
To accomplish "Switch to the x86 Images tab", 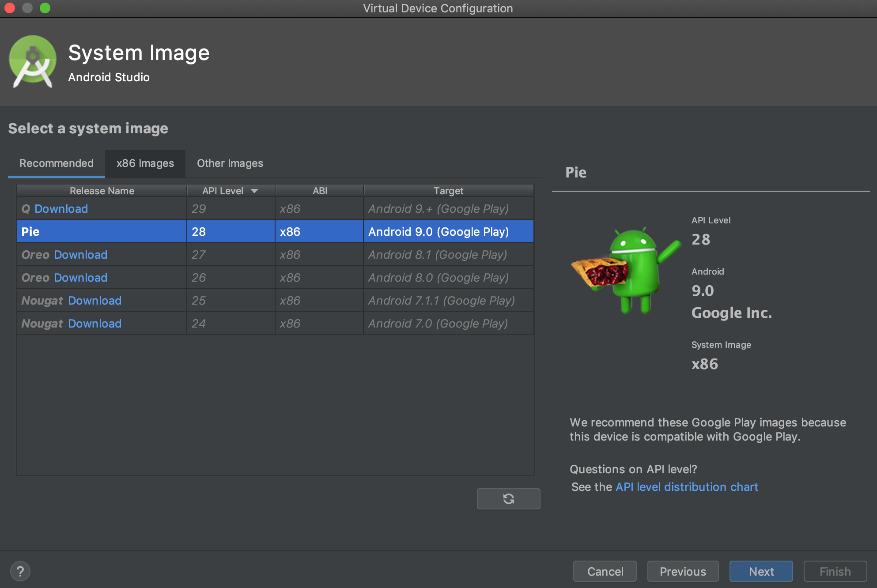I will (145, 164).
